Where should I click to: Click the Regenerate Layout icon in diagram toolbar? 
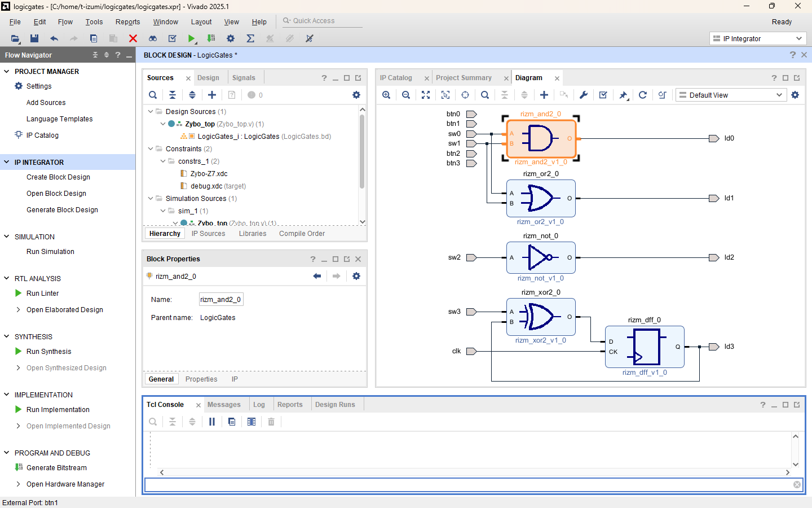tap(642, 95)
